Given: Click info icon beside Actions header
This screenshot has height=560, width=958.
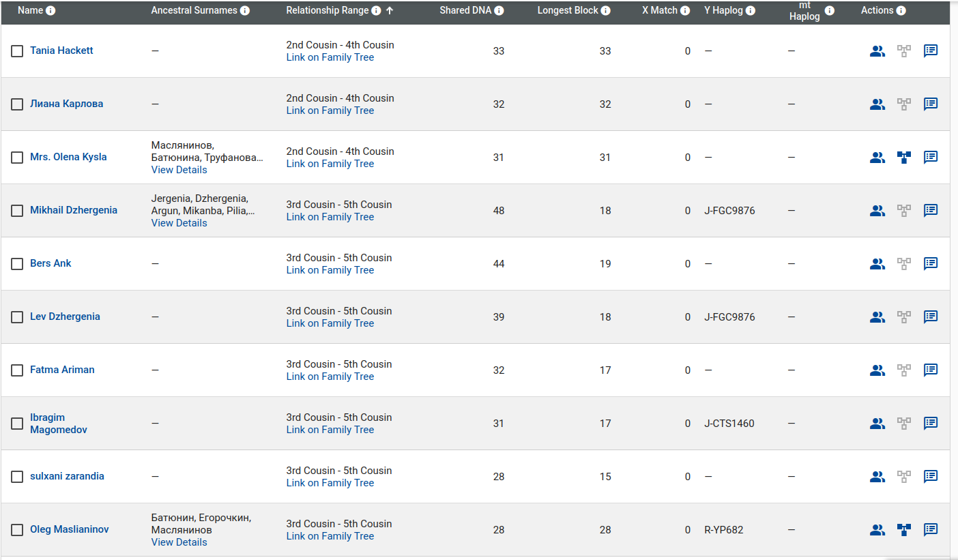Looking at the screenshot, I should pos(901,11).
